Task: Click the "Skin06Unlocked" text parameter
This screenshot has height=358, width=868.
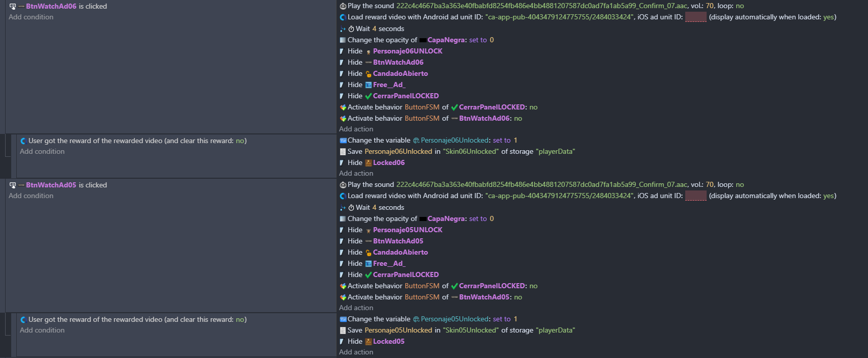Action: 471,152
